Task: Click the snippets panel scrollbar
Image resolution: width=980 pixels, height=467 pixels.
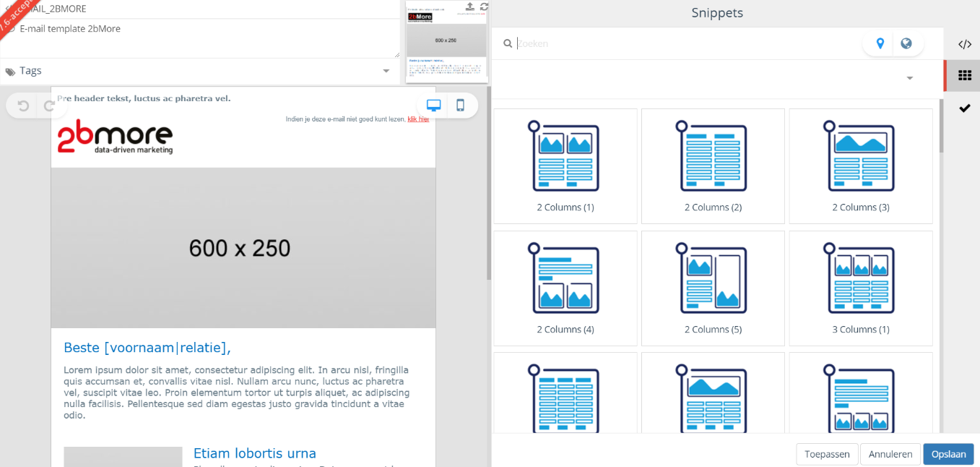Action: pos(941,127)
